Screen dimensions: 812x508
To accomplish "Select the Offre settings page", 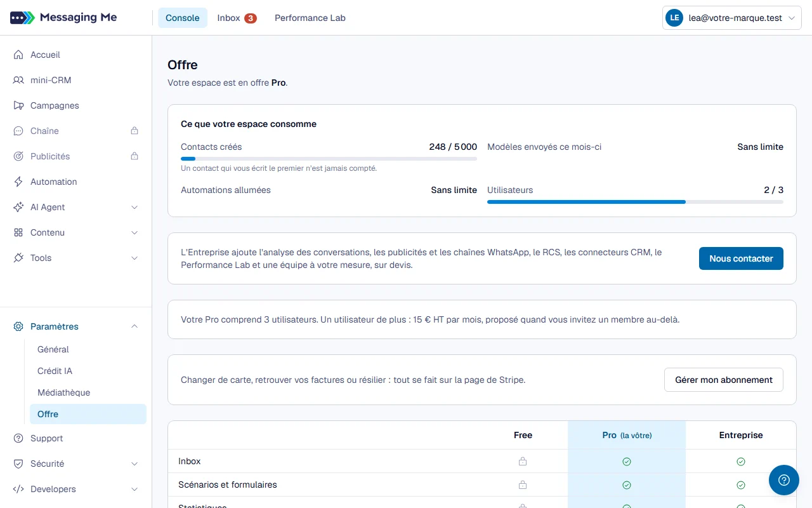I will 88,414.
